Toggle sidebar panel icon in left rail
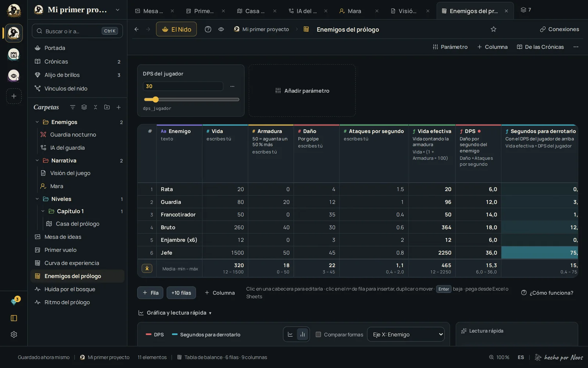Image resolution: width=588 pixels, height=368 pixels. click(x=14, y=318)
